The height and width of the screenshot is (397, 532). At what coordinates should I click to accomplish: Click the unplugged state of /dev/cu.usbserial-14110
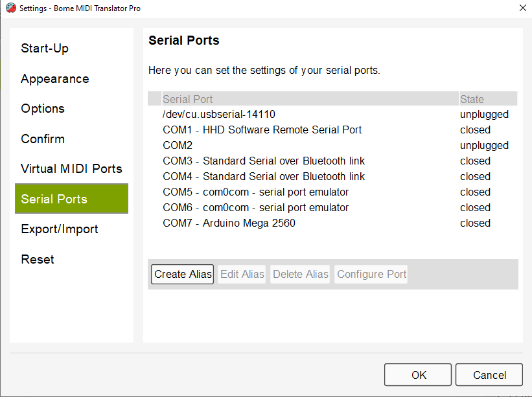click(484, 115)
